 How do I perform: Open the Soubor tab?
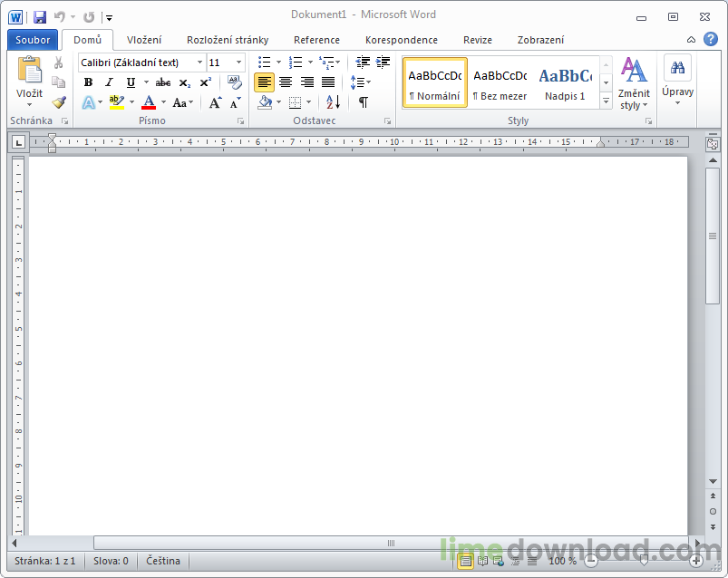tap(33, 40)
